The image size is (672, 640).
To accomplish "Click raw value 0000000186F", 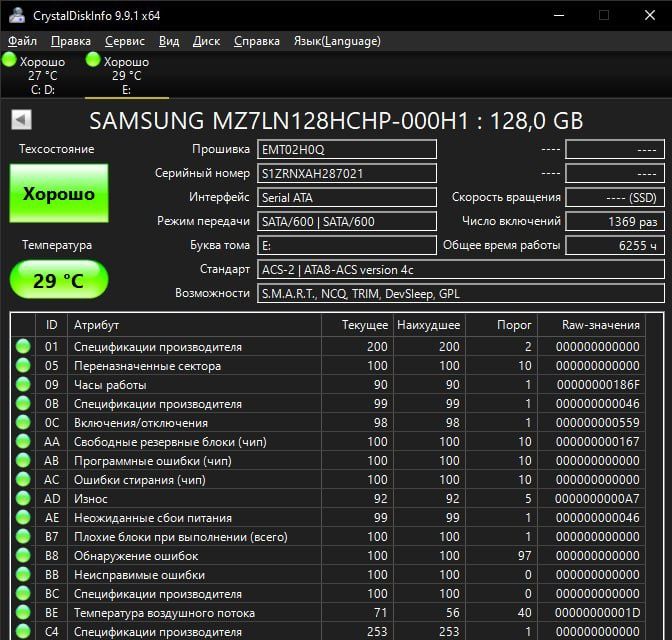I will coord(598,385).
